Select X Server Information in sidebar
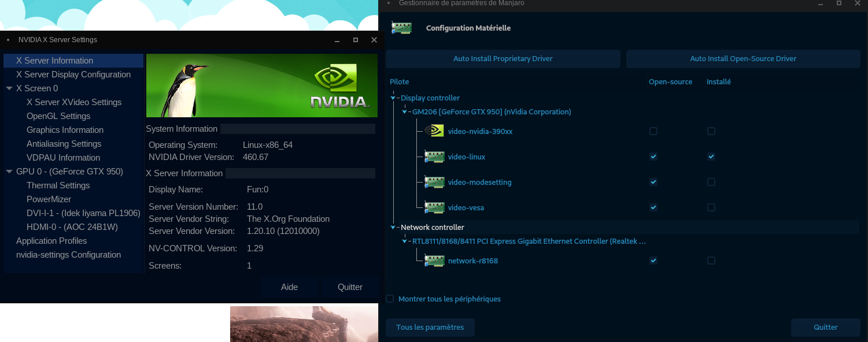Screen dimensions: 868x342 (73, 61)
